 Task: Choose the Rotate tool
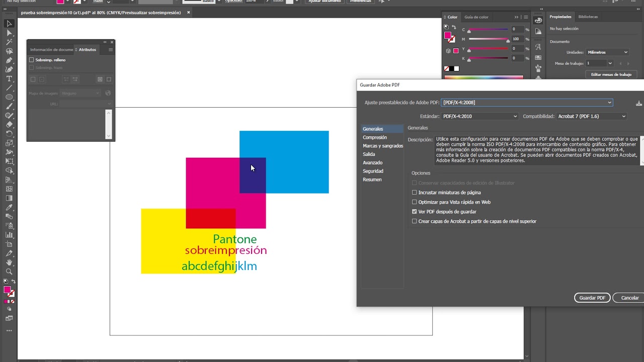(x=9, y=134)
